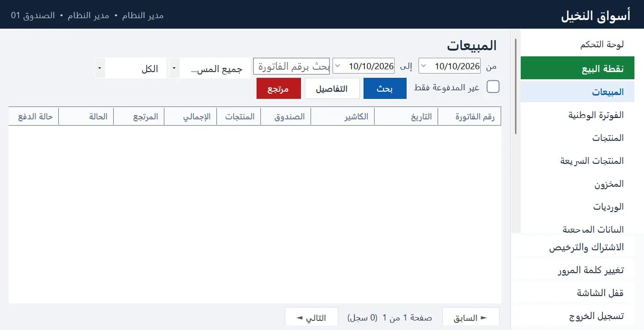Open المنتجات السريعة in sidebar

click(x=578, y=161)
